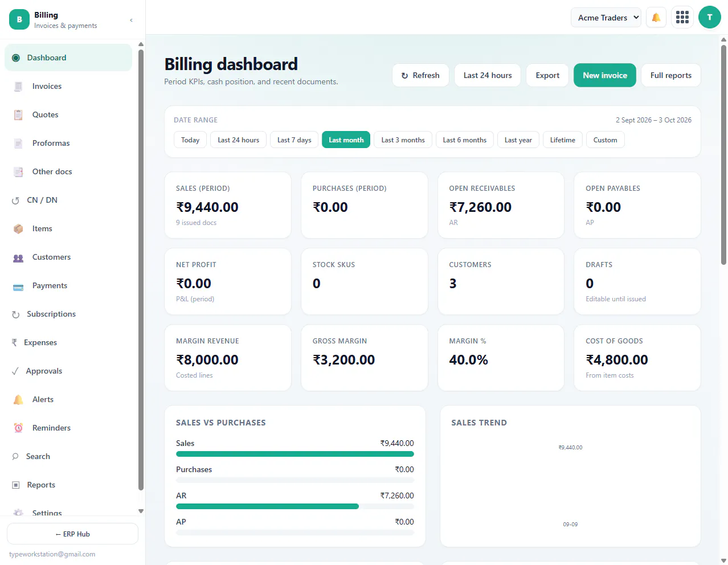Viewport: 728px width, 565px height.
Task: Click the Billing logo B badge
Action: [19, 19]
